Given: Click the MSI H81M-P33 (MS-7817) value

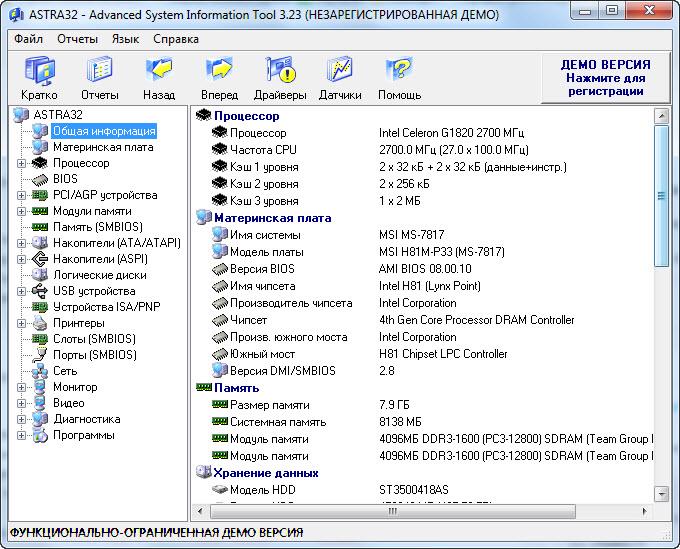Looking at the screenshot, I should 441,252.
